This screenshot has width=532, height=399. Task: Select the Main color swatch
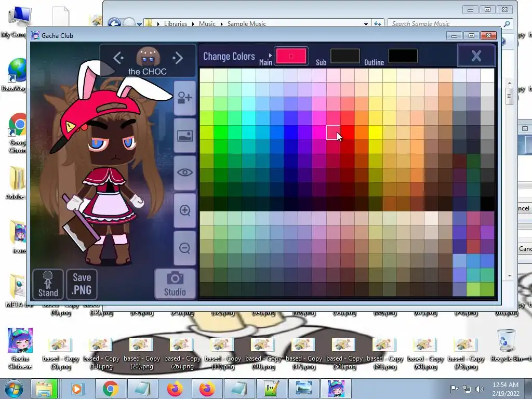coord(291,56)
